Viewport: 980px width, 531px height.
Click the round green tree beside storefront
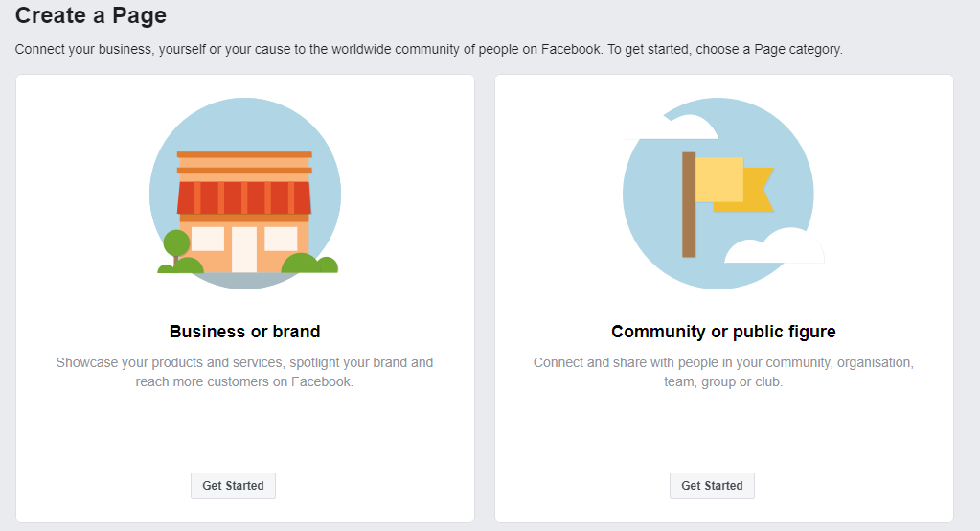[176, 243]
